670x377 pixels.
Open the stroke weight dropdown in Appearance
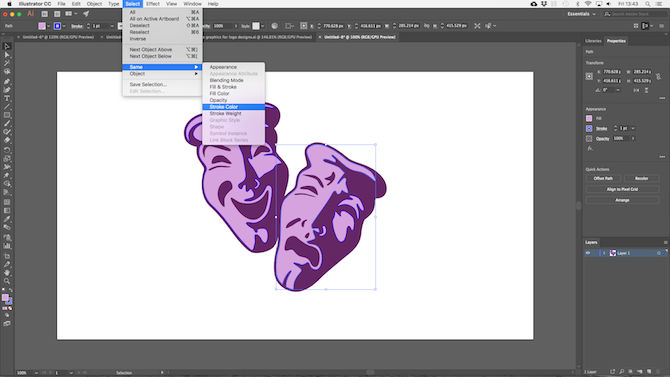point(633,128)
